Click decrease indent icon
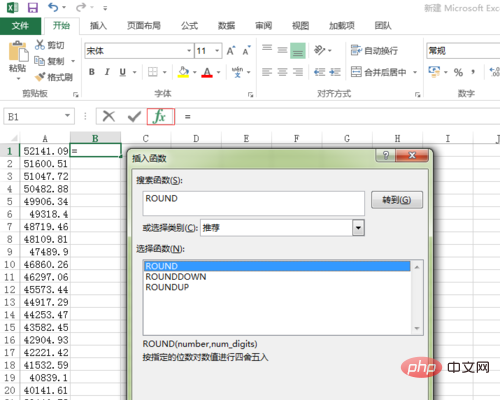 click(x=320, y=72)
